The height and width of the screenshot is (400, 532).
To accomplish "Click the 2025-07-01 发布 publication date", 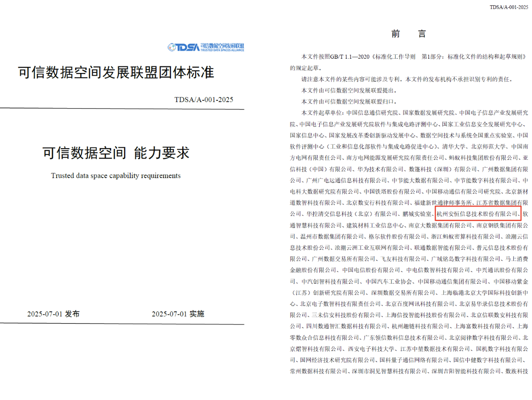I will (x=53, y=314).
